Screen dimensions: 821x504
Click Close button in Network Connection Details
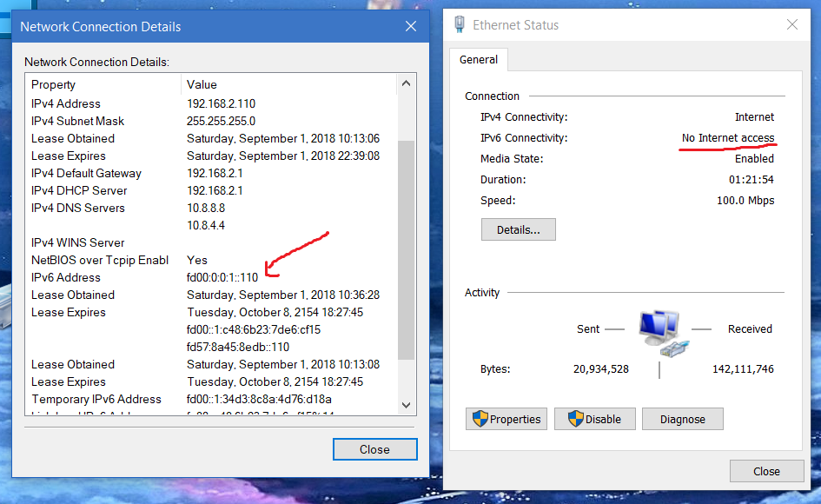(375, 449)
